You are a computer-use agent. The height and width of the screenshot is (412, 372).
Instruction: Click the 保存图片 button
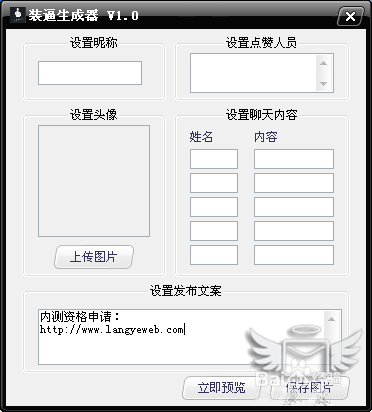click(309, 388)
